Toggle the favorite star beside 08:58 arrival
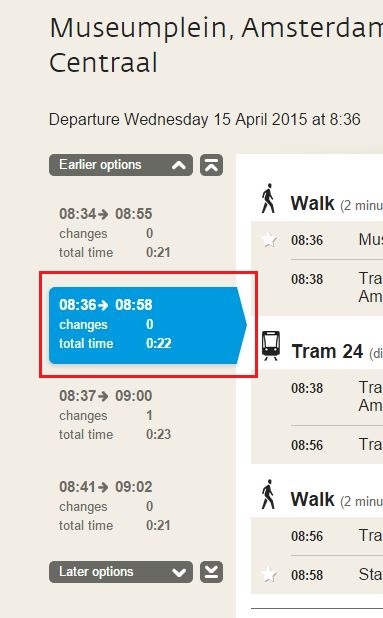Viewport: 383px width, 618px height. (270, 575)
